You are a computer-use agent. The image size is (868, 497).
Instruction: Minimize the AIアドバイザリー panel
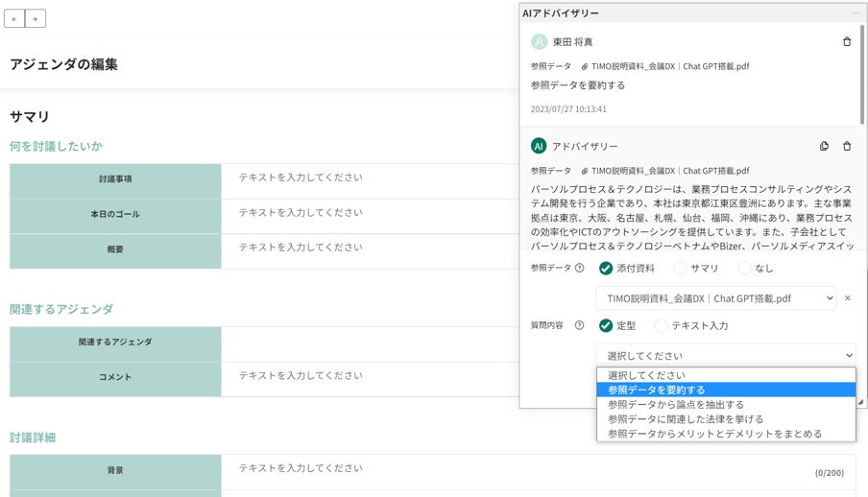856,12
